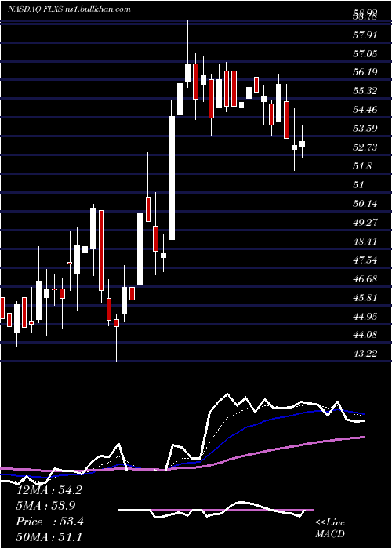The width and height of the screenshot is (392, 549).
Task: Click the 12MA : 54.2 readout
Action: click(x=49, y=490)
